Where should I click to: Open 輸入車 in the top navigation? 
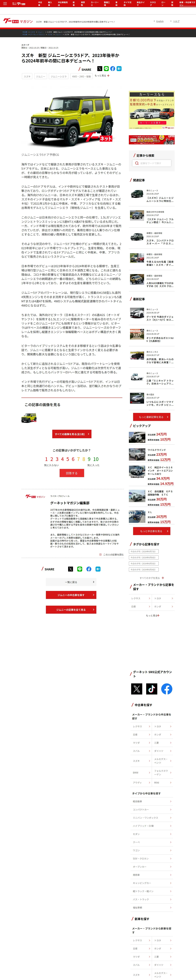pyautogui.click(x=50, y=3)
